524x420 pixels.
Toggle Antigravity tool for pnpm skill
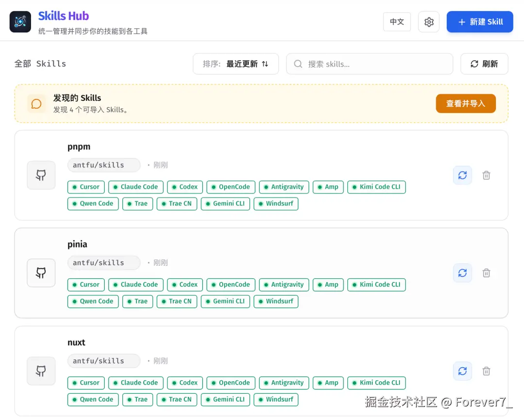(x=284, y=187)
